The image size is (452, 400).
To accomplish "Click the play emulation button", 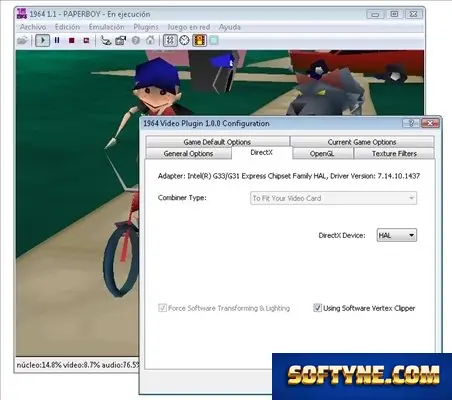I will (x=42, y=41).
